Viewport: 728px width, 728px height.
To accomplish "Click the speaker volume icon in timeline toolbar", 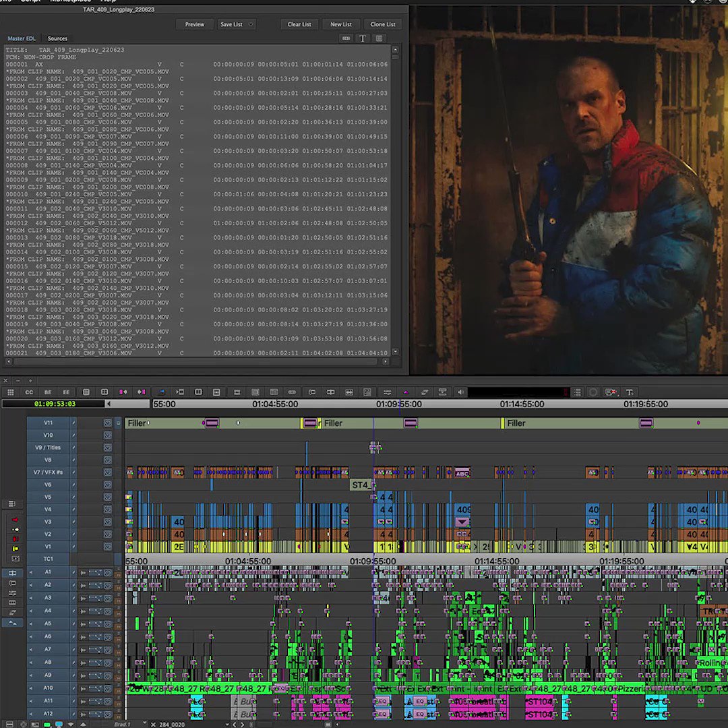I will 460,392.
